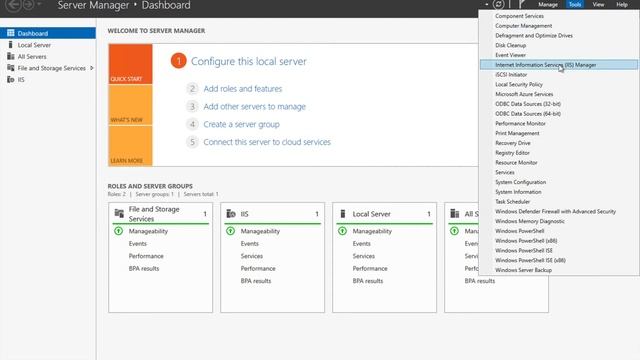Open the Manage menu
The image size is (640, 360).
(548, 4)
